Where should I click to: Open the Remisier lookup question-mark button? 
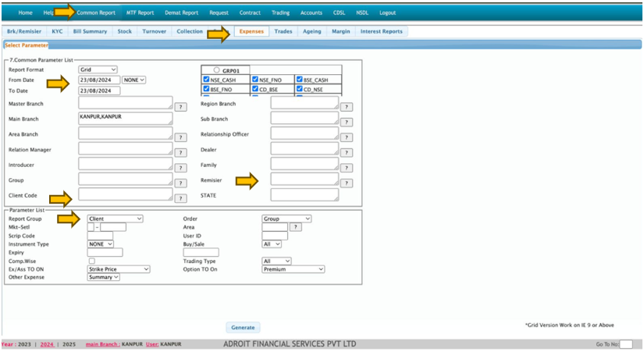(x=347, y=183)
